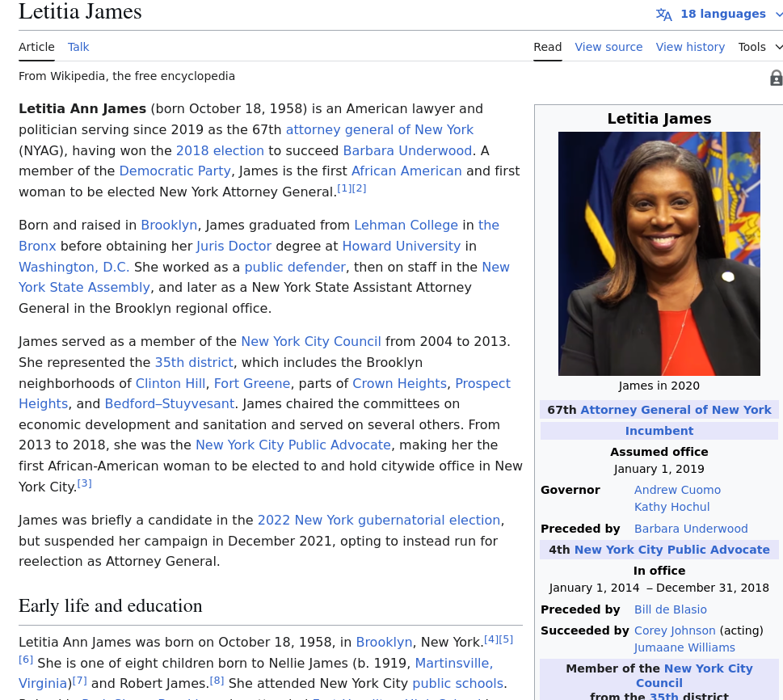Open the View source tab

608,47
